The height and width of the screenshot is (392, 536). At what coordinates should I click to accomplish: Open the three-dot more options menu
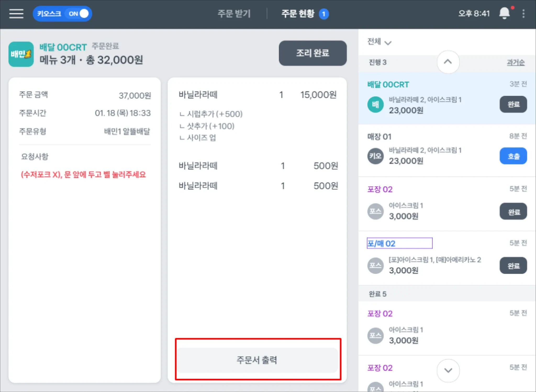click(523, 14)
